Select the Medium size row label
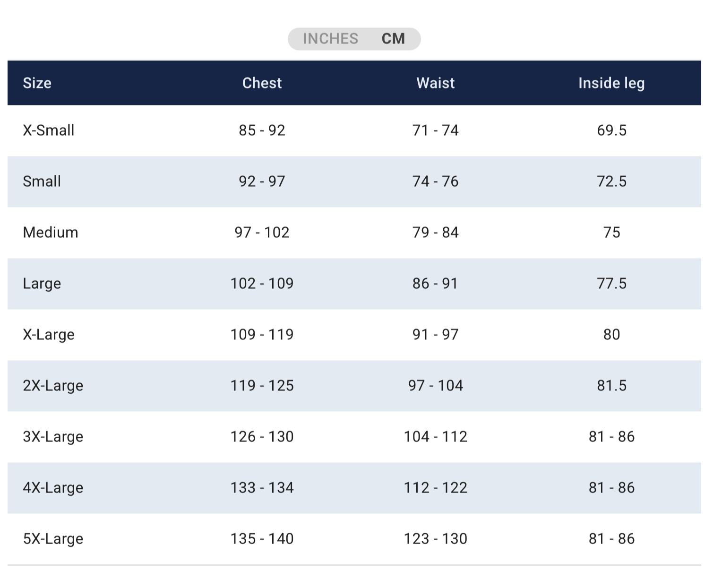The image size is (722, 588). [x=51, y=233]
